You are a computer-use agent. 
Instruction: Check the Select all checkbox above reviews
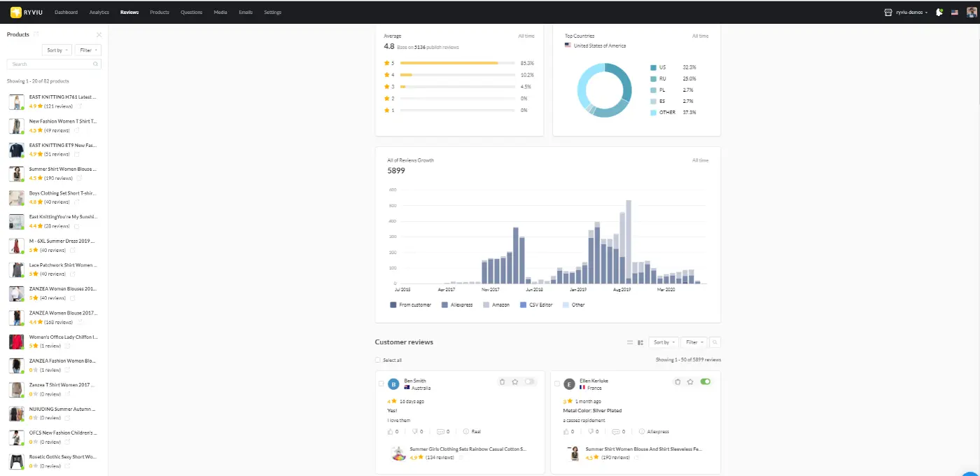377,360
